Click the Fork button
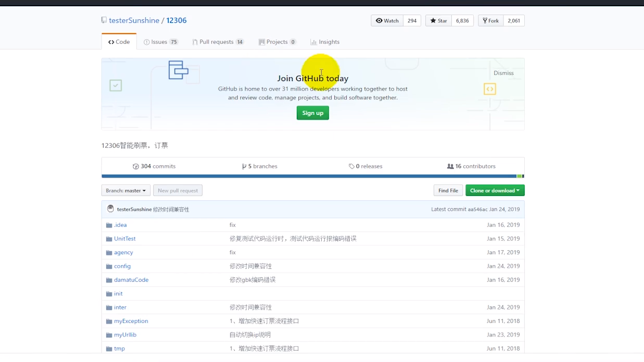The height and width of the screenshot is (362, 644). (x=490, y=21)
